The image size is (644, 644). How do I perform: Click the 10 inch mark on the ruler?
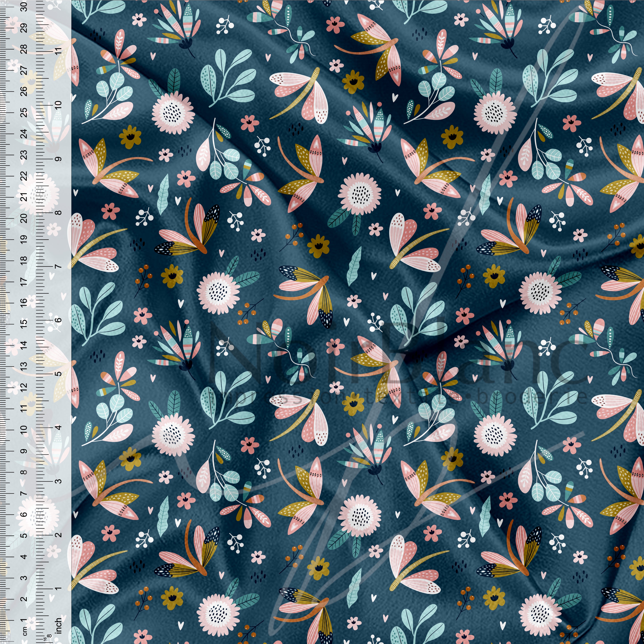coord(59,105)
